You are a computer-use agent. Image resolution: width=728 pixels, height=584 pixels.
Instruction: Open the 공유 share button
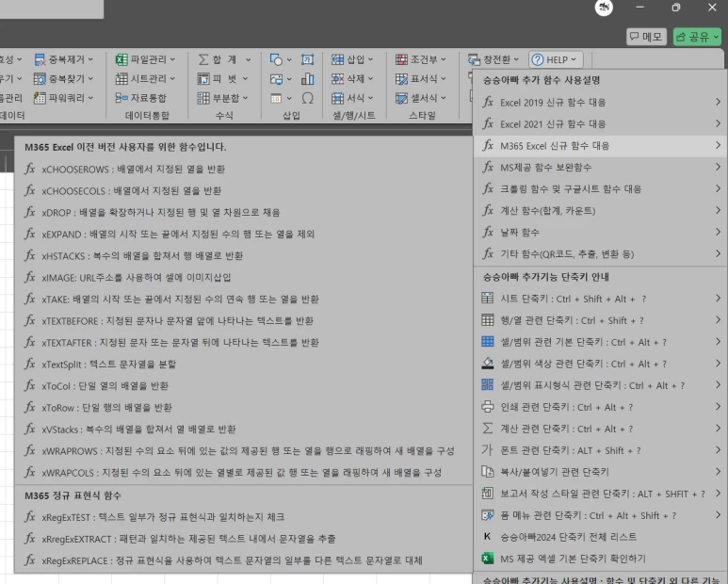click(x=697, y=37)
